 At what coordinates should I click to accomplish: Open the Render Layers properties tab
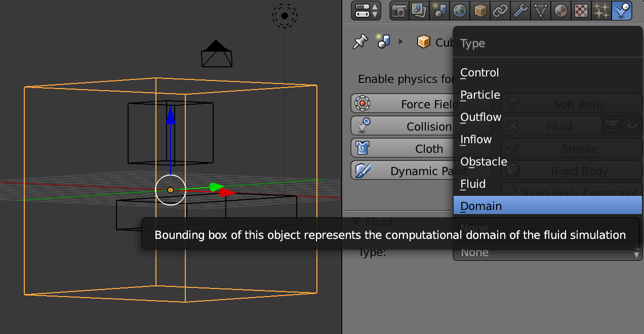(419, 11)
